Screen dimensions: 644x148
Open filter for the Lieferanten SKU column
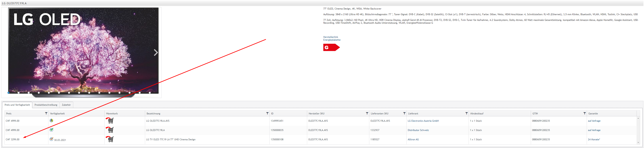(x=404, y=113)
